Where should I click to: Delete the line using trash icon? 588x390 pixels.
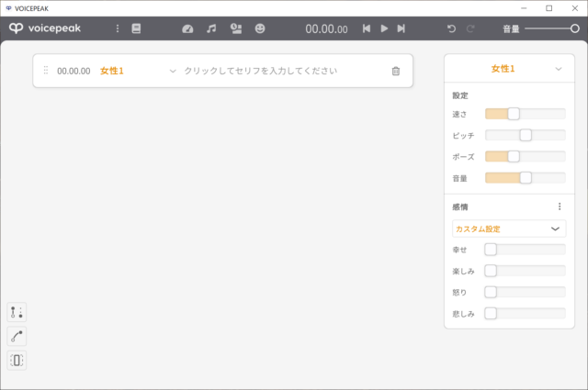coord(396,71)
